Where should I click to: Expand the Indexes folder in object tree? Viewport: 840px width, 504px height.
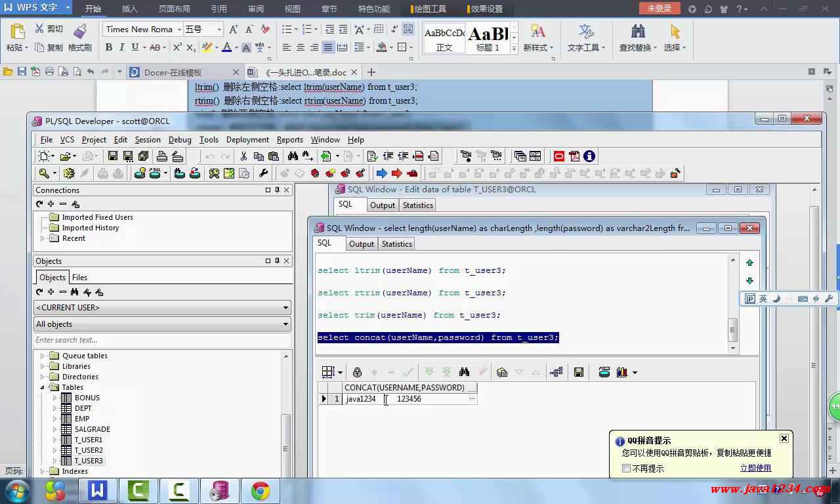(43, 471)
